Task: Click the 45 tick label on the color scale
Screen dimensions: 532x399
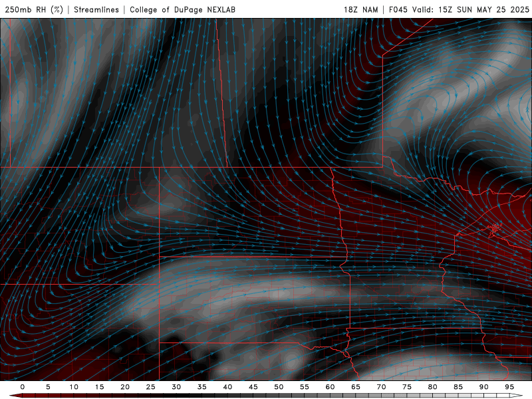Action: click(253, 387)
